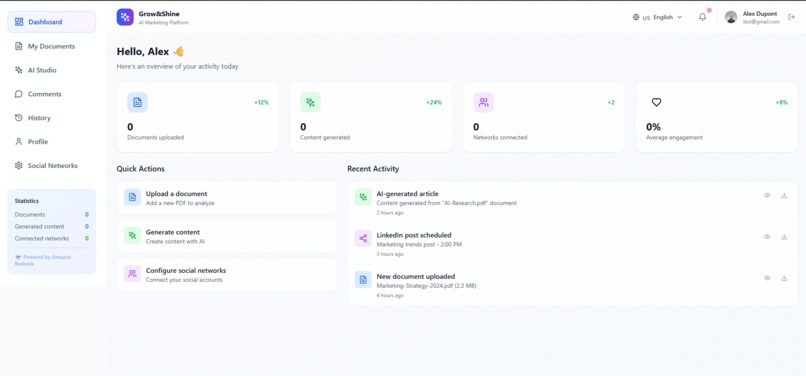
Task: Open History in the sidebar
Action: click(51, 118)
